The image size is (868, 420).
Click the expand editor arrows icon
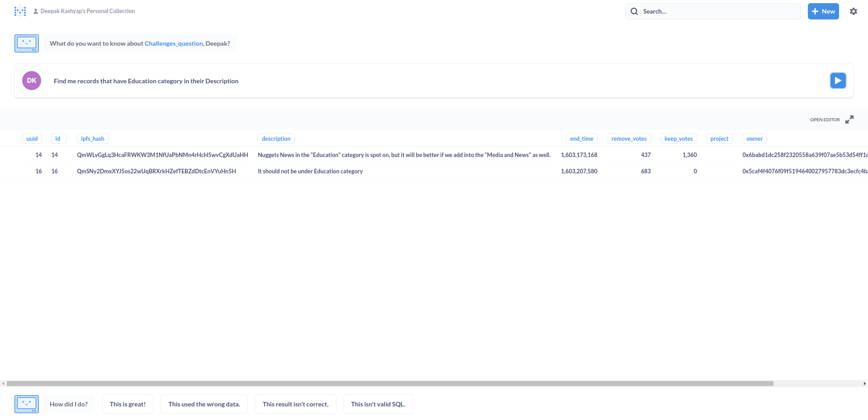(x=849, y=119)
